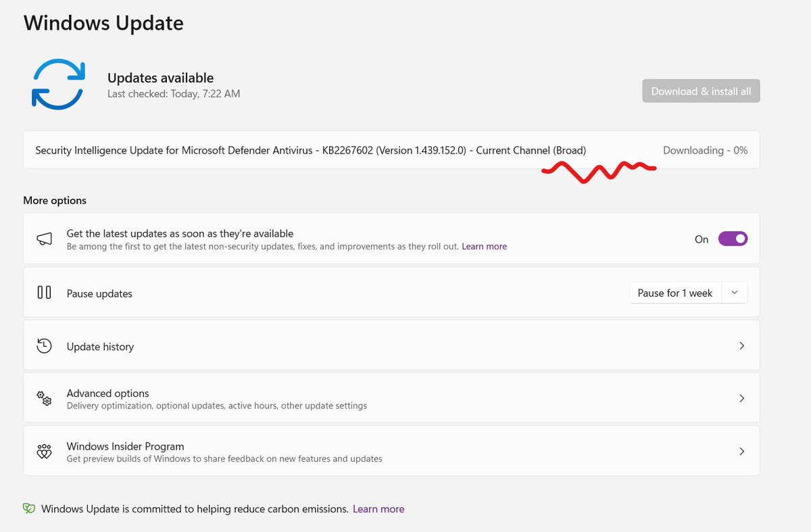This screenshot has width=811, height=532.
Task: Select the Security Intelligence Update KB2267602 entry
Action: [x=391, y=150]
